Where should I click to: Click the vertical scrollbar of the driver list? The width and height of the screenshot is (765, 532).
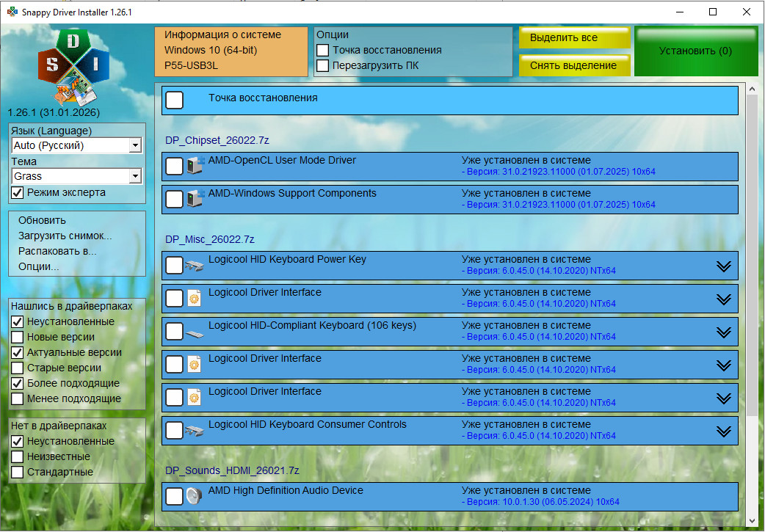pyautogui.click(x=751, y=257)
